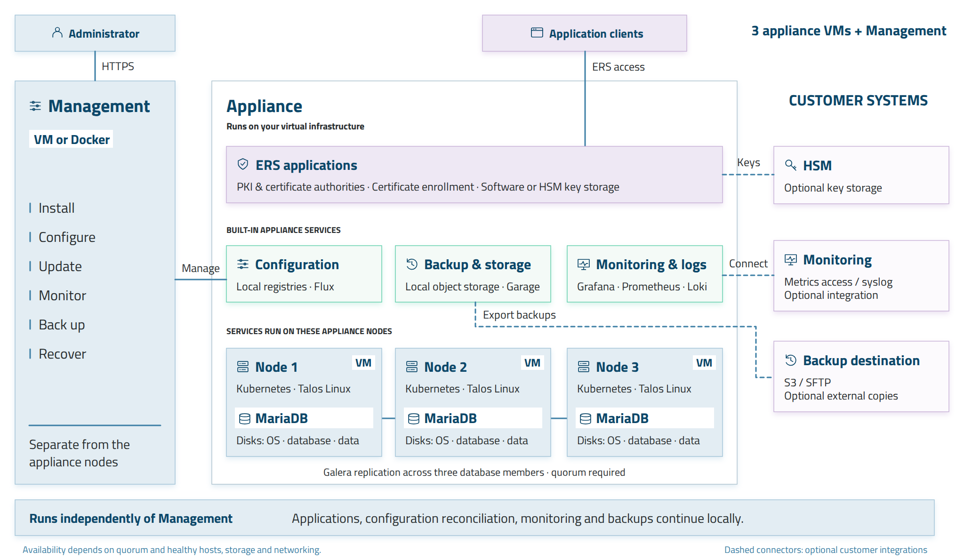964x560 pixels.
Task: Click the 'CUSTOMER SYSTEMS' heading
Action: tap(858, 100)
